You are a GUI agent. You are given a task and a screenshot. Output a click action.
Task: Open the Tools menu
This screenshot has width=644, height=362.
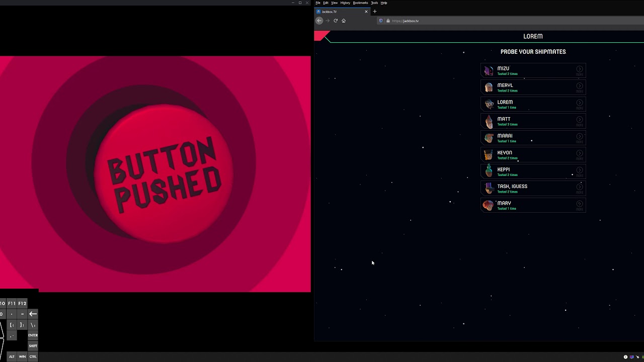pos(374,3)
